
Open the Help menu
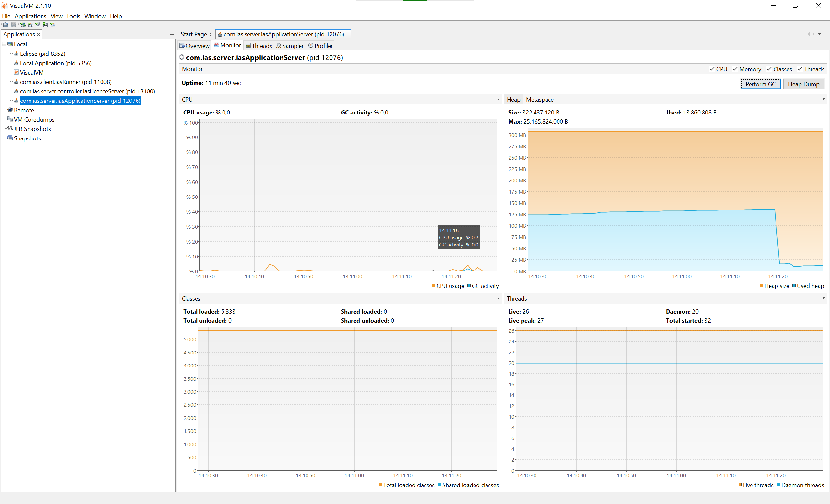(x=116, y=16)
